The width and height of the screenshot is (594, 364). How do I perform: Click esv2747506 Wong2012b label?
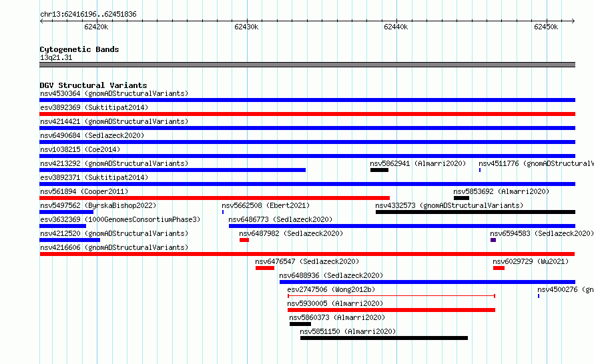point(331,289)
